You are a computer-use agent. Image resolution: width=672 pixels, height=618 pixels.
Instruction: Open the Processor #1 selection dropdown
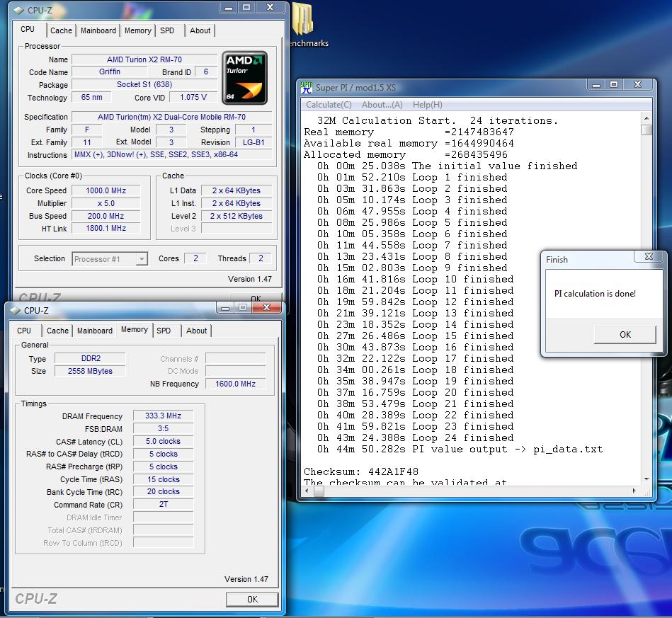[142, 259]
